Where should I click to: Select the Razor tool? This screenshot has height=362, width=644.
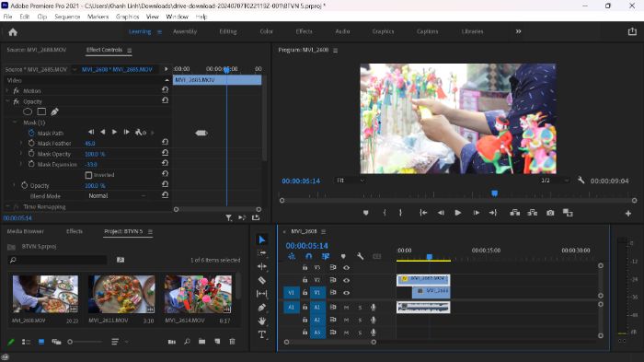click(262, 280)
